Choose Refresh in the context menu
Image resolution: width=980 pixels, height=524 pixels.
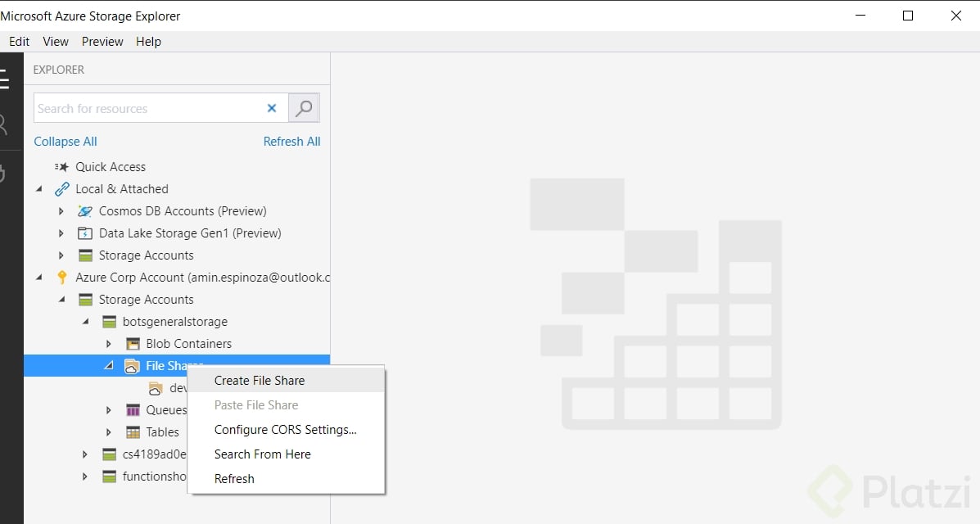click(x=287, y=478)
